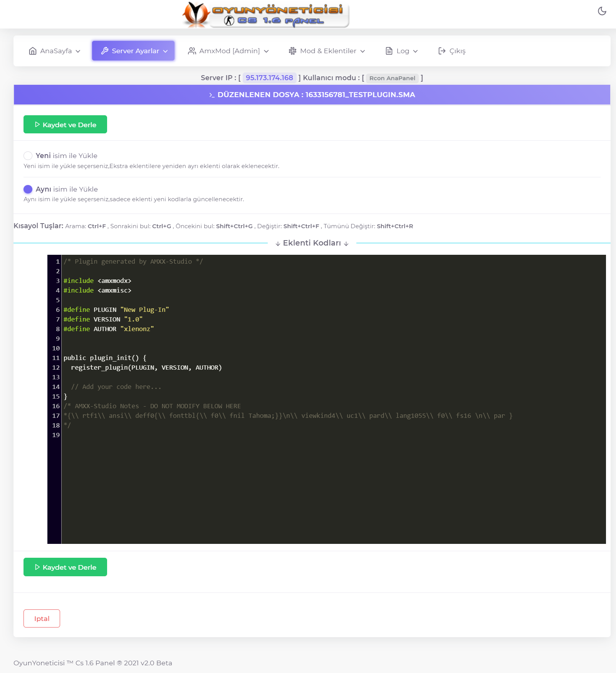Click the AmxMod Admin users icon
This screenshot has height=673, width=616.
click(x=192, y=51)
